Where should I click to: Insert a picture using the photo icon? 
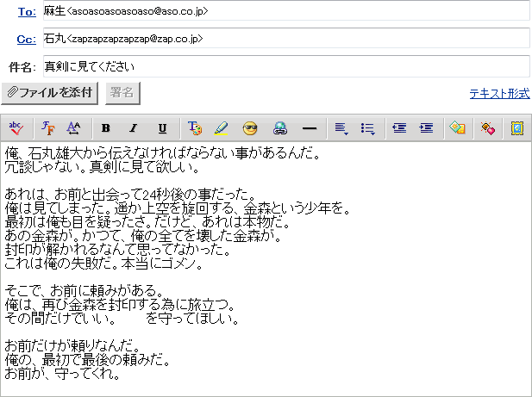pos(457,128)
